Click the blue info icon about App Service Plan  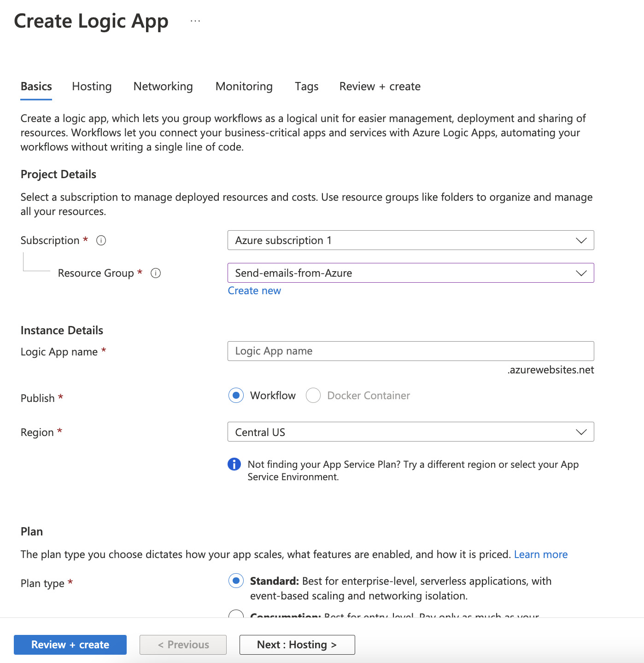(234, 464)
